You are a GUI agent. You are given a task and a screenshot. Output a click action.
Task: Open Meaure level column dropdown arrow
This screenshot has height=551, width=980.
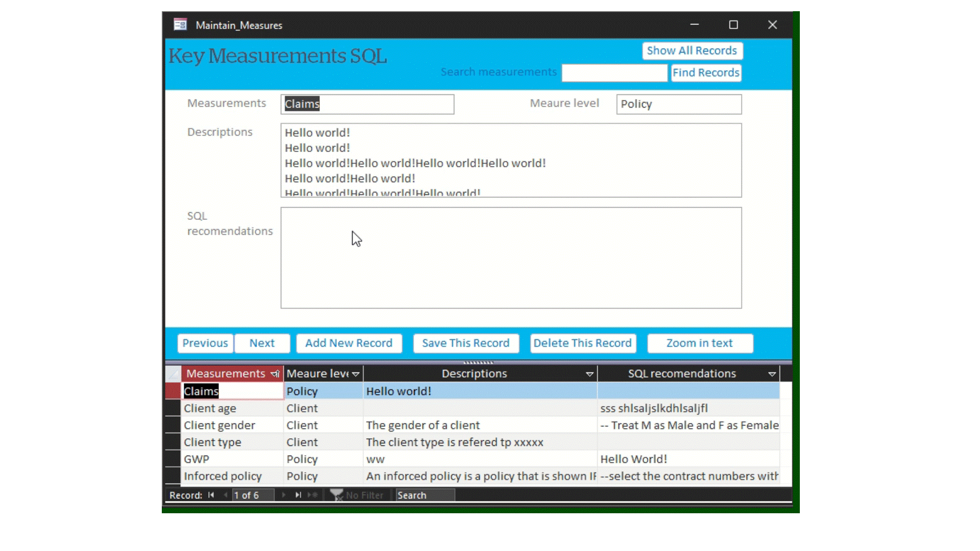(x=356, y=374)
